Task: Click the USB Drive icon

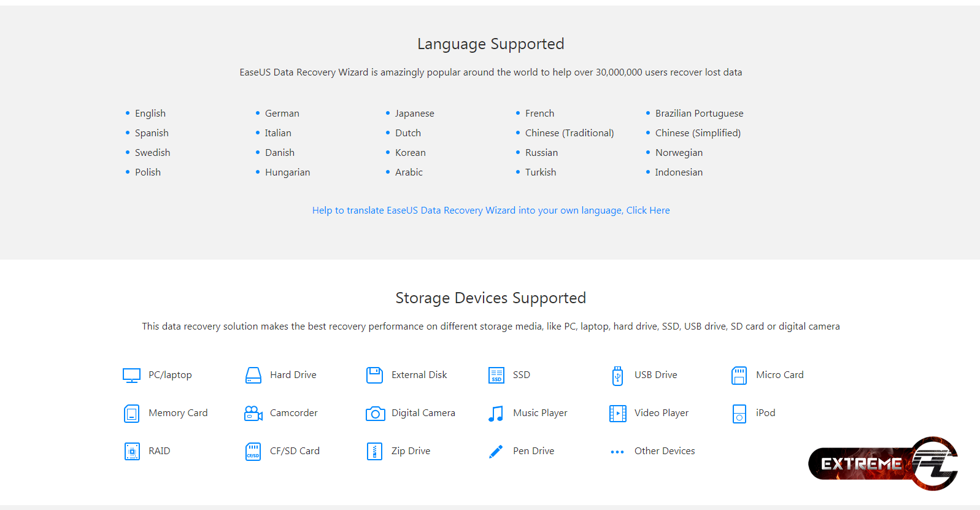Action: click(617, 376)
